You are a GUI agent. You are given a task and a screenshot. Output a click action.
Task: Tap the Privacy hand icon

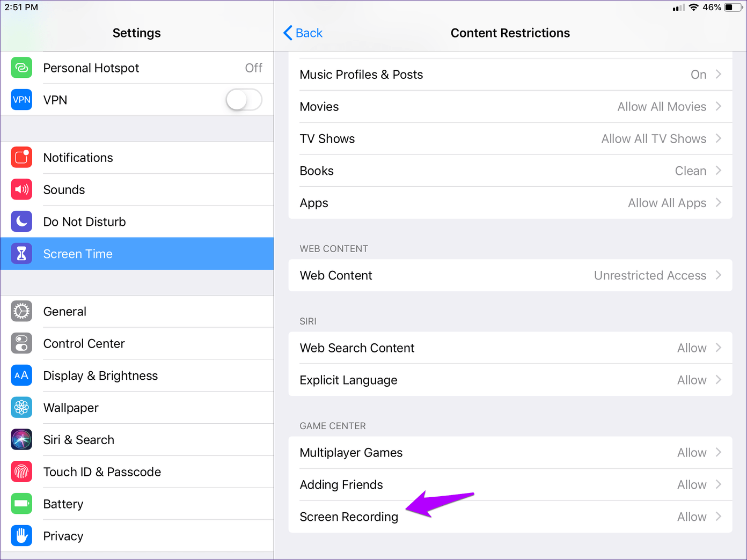point(21,536)
